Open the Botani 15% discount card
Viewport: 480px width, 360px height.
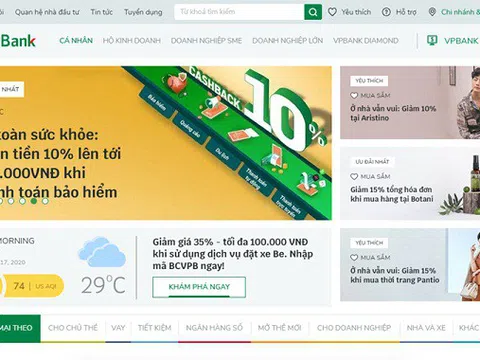(410, 184)
